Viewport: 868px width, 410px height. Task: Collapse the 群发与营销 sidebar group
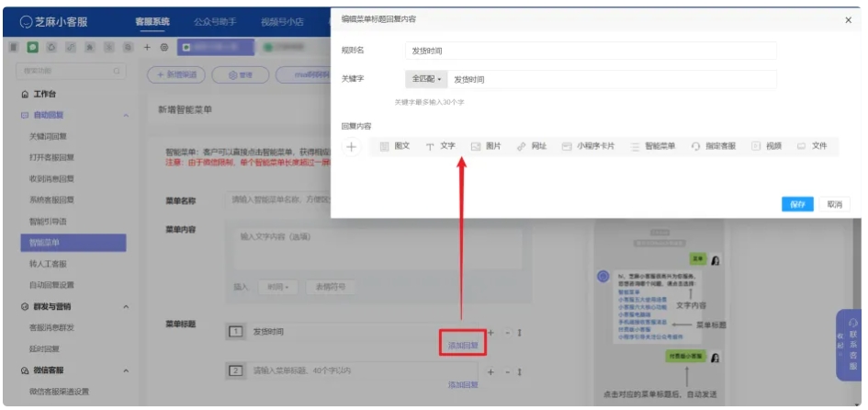click(x=125, y=306)
